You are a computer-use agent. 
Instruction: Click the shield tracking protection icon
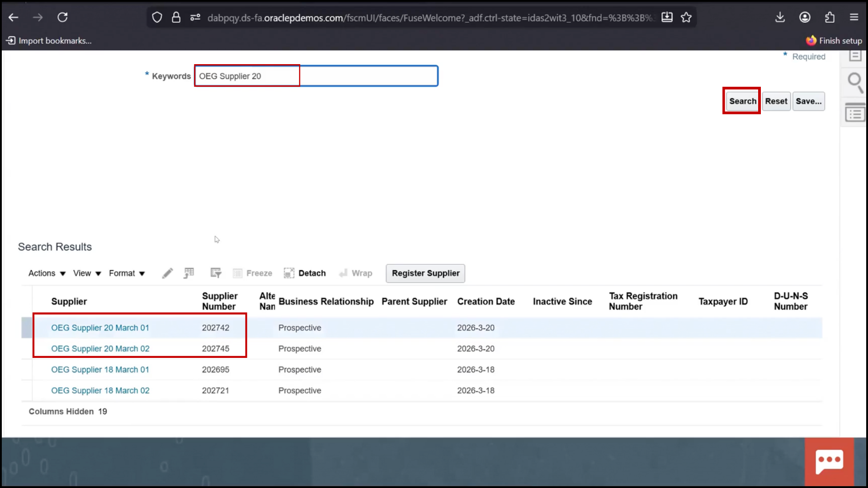pos(157,18)
